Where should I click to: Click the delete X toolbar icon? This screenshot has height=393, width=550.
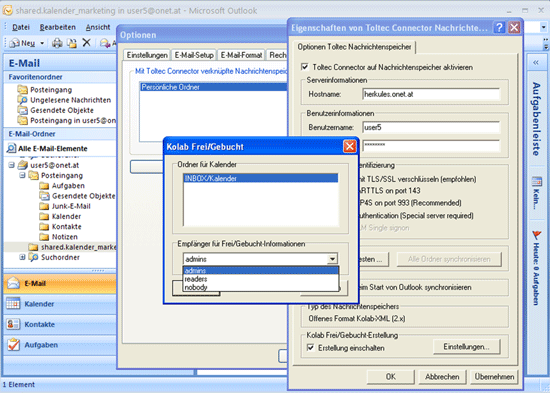tap(87, 43)
